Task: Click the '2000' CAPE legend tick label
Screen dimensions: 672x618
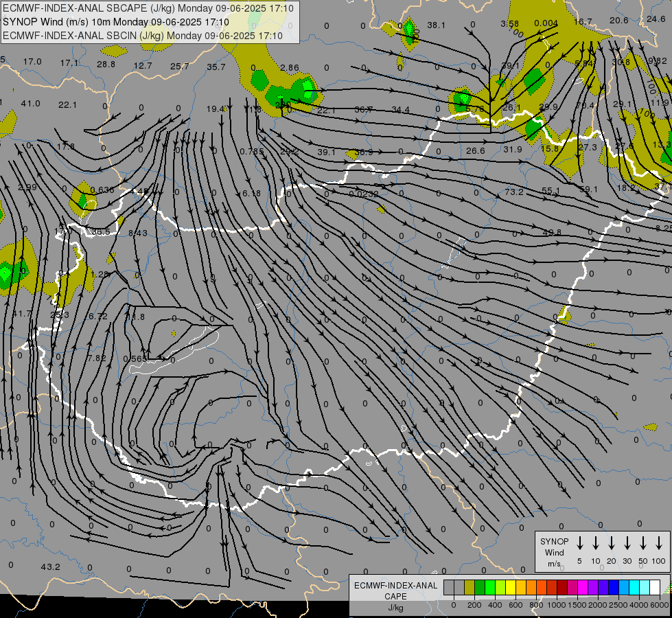Action: pyautogui.click(x=598, y=605)
